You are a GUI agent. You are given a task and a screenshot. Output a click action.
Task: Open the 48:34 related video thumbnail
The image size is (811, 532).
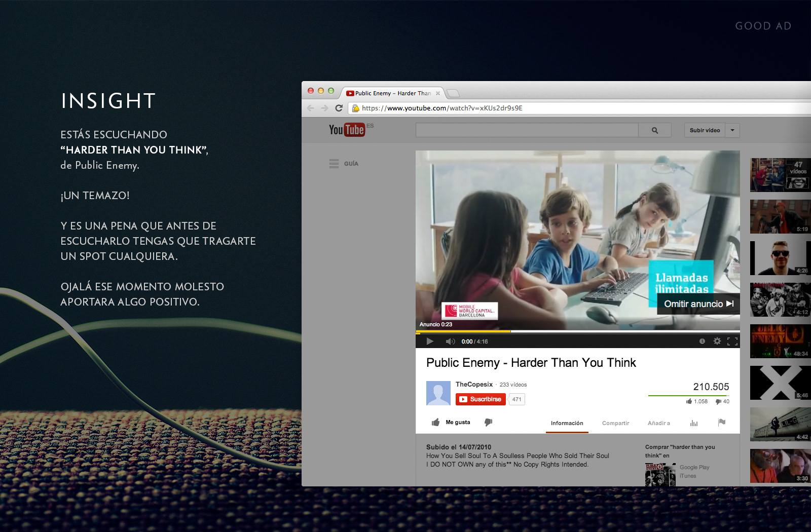pyautogui.click(x=780, y=341)
